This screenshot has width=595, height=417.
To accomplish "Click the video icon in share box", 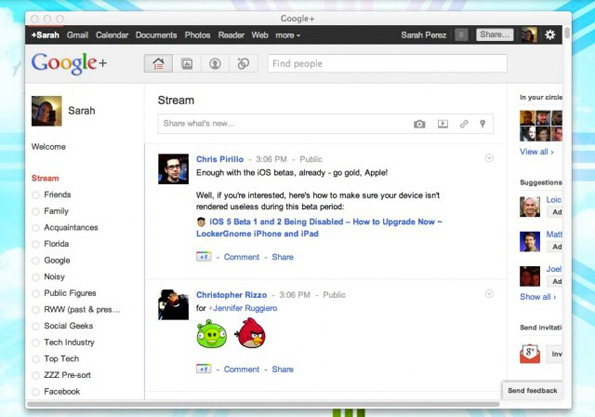I will (x=442, y=124).
